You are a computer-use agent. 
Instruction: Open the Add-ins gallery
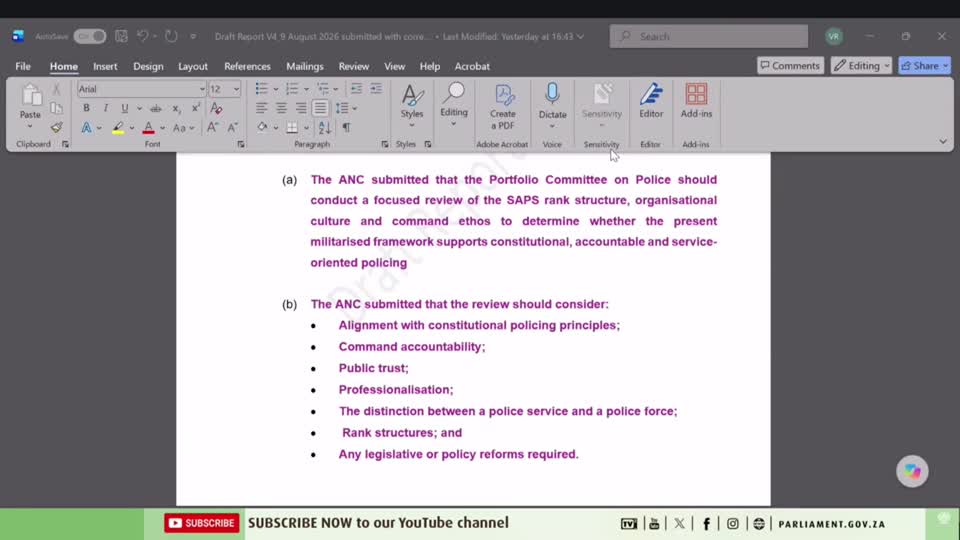click(696, 101)
